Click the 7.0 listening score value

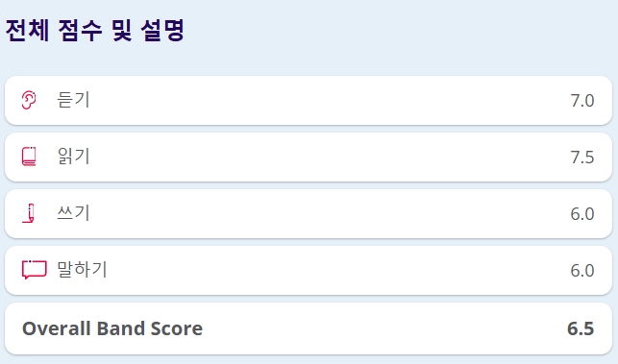click(x=582, y=101)
